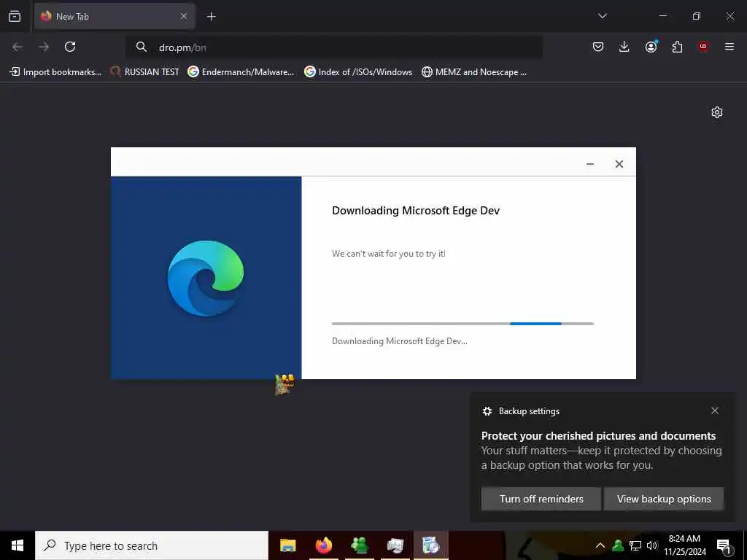Open Import bookmarks bookmark item
Image resolution: width=747 pixels, height=560 pixels.
point(55,72)
